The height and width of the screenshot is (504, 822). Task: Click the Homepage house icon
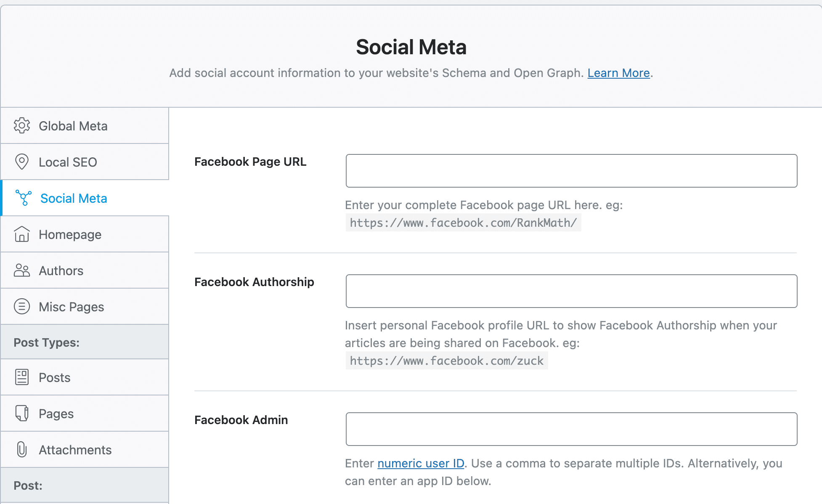pos(22,234)
